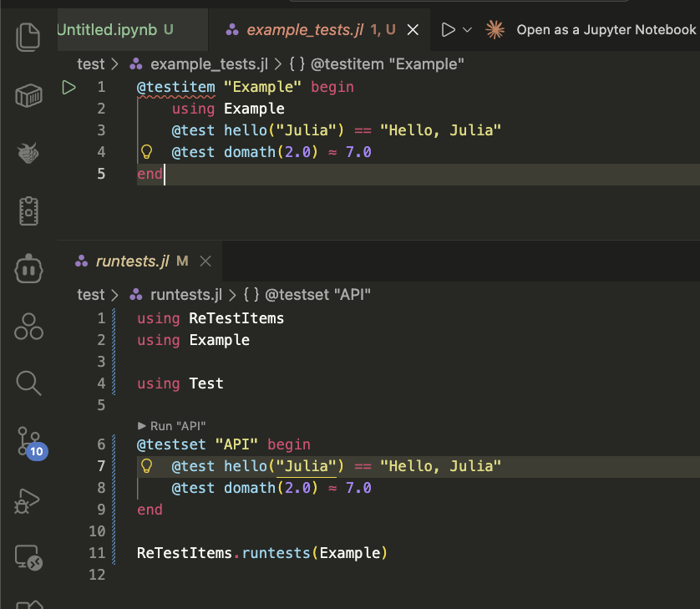Open Run and Debug bug icon
This screenshot has height=609, width=700.
[x=27, y=500]
